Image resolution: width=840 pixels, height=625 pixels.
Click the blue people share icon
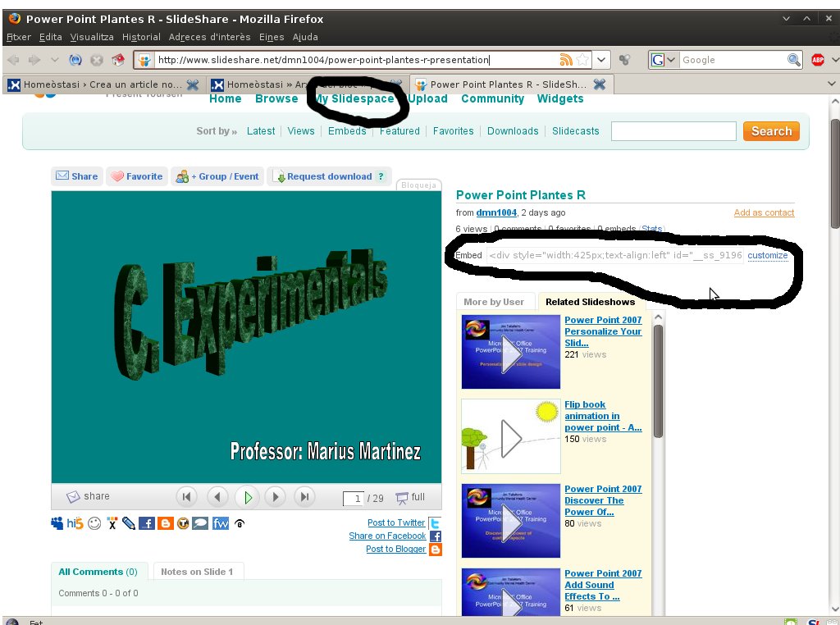(x=57, y=523)
